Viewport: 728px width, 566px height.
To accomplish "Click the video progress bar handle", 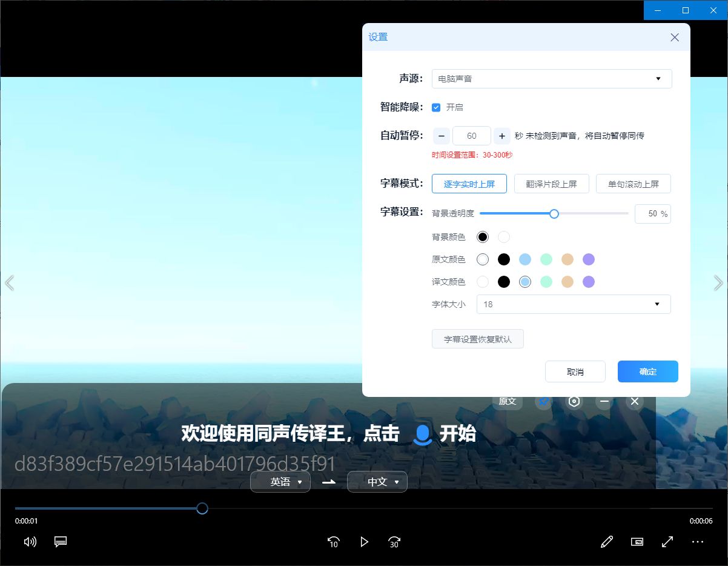I will tap(202, 508).
